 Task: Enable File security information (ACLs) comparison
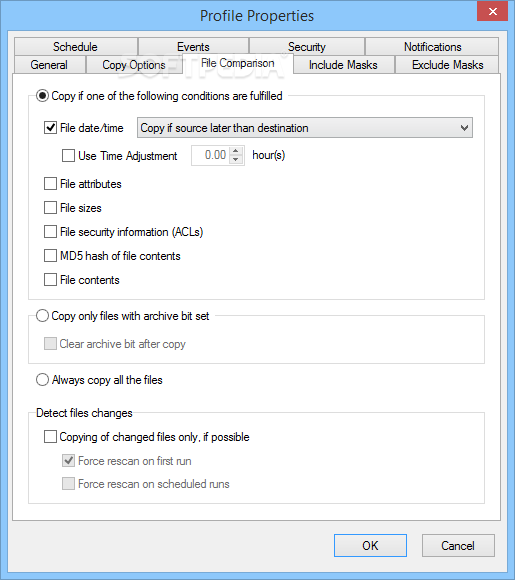[50, 232]
